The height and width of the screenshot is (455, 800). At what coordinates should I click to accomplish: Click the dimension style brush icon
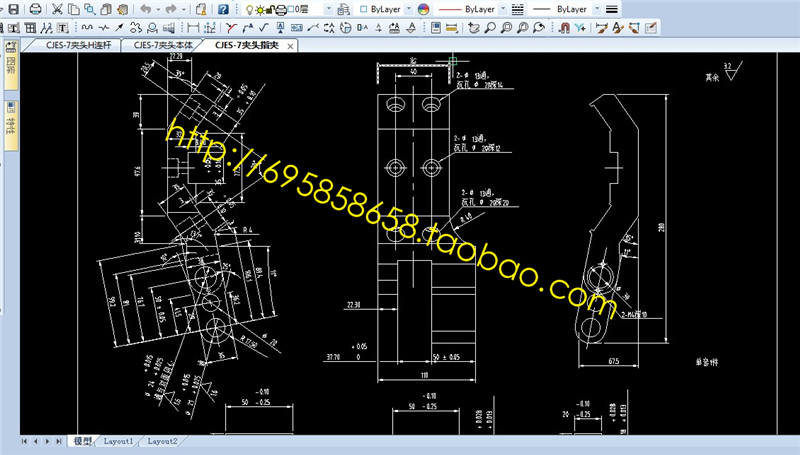click(602, 28)
